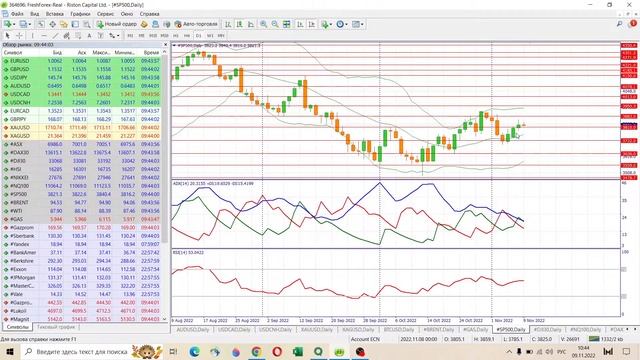Open the Strategy Tester icon
This screenshot has height=360, width=640.
[87, 24]
